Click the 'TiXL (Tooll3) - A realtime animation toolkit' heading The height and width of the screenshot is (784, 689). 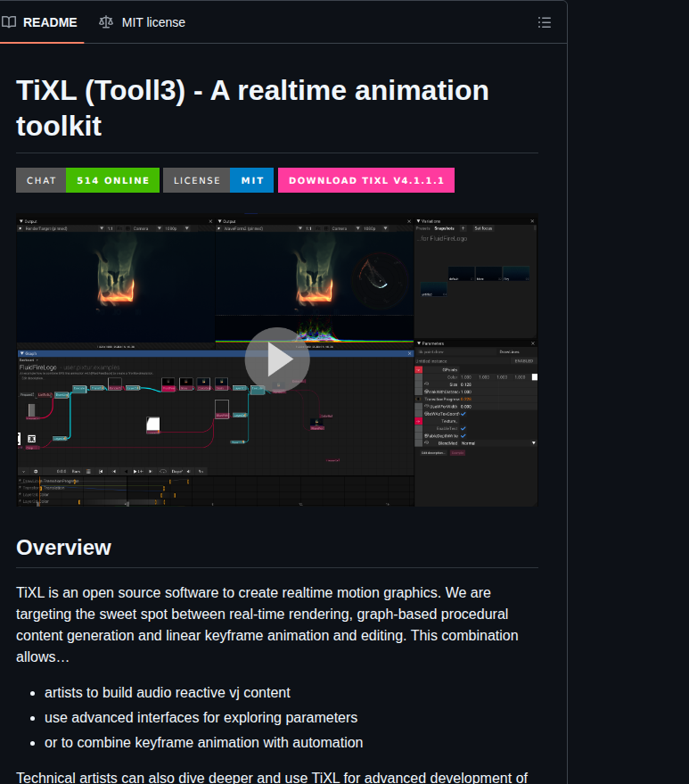tap(252, 108)
